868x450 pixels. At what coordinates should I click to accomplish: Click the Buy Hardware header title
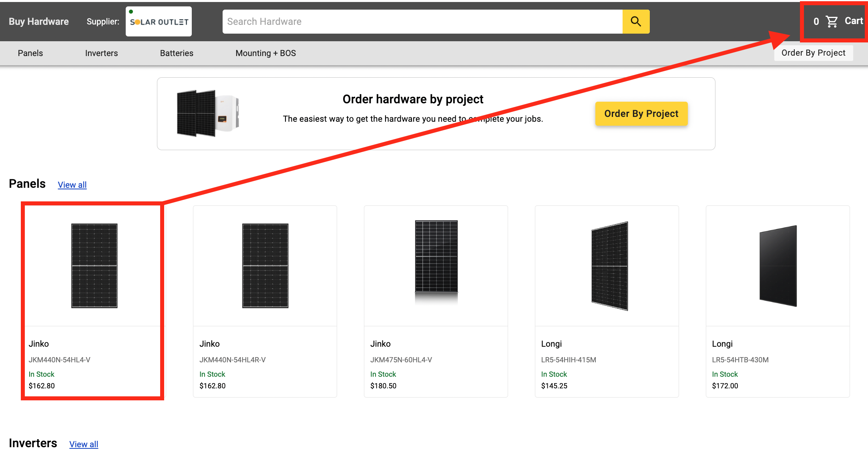(39, 22)
